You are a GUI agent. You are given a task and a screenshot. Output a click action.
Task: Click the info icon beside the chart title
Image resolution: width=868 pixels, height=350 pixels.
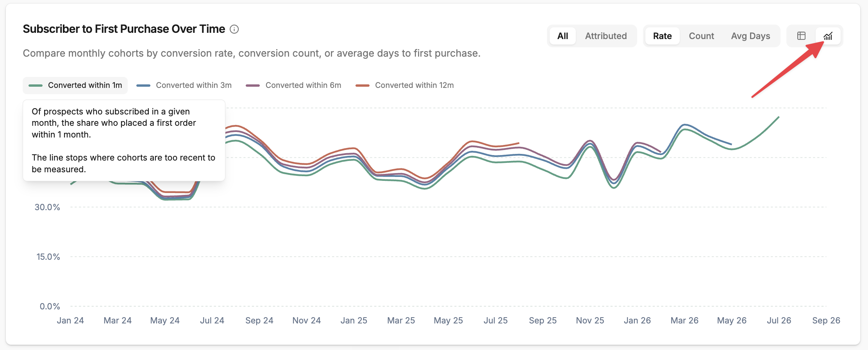[234, 29]
